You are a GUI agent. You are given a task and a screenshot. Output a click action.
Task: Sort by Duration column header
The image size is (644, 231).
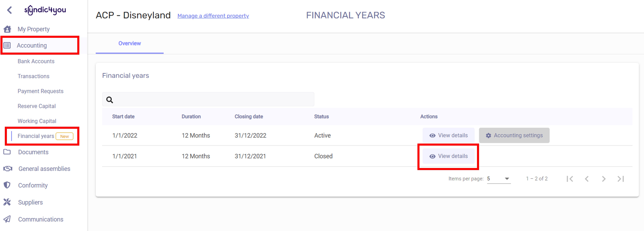pyautogui.click(x=191, y=117)
